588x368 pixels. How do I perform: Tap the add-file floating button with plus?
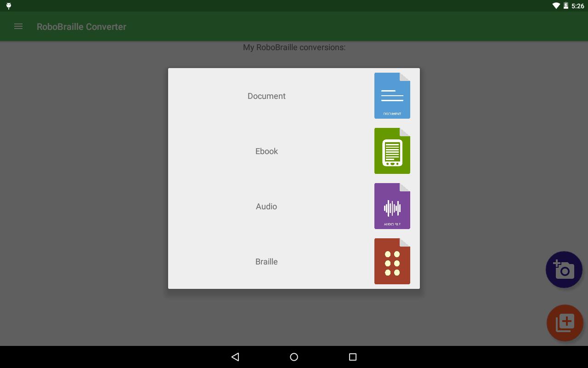click(565, 323)
